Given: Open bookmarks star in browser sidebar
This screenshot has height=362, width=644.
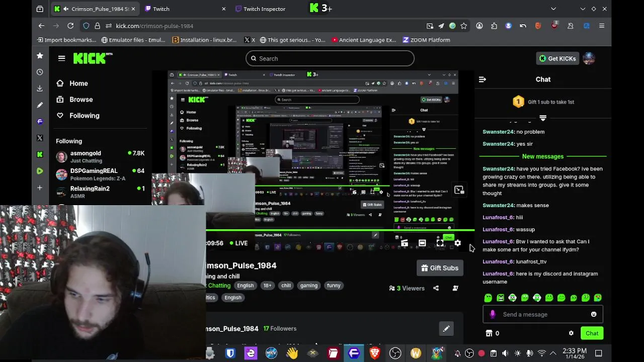Looking at the screenshot, I should pyautogui.click(x=40, y=56).
